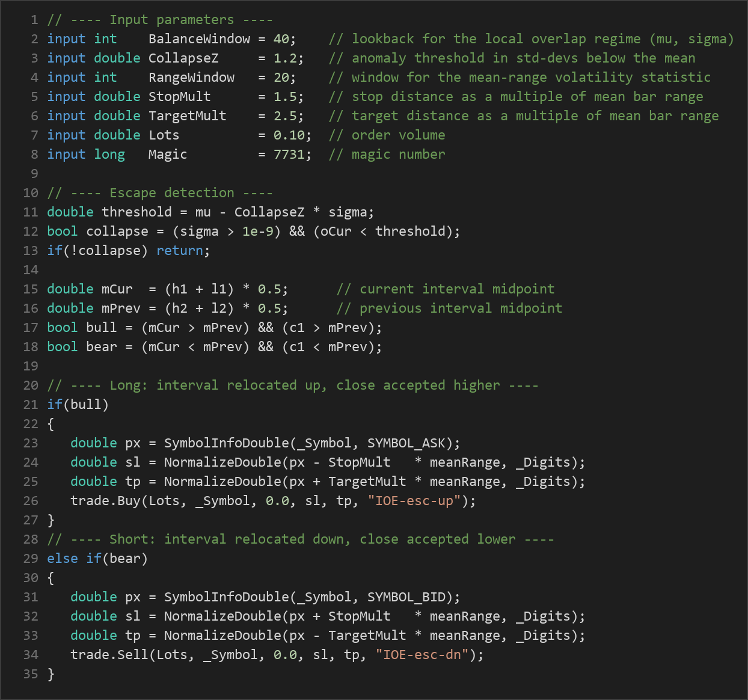
Task: Click the if(bull) statement
Action: point(78,405)
